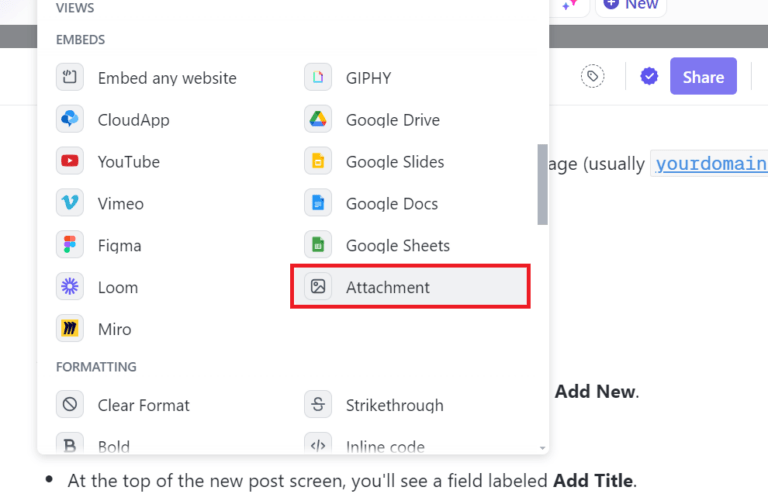Select the Loom icon

point(69,288)
